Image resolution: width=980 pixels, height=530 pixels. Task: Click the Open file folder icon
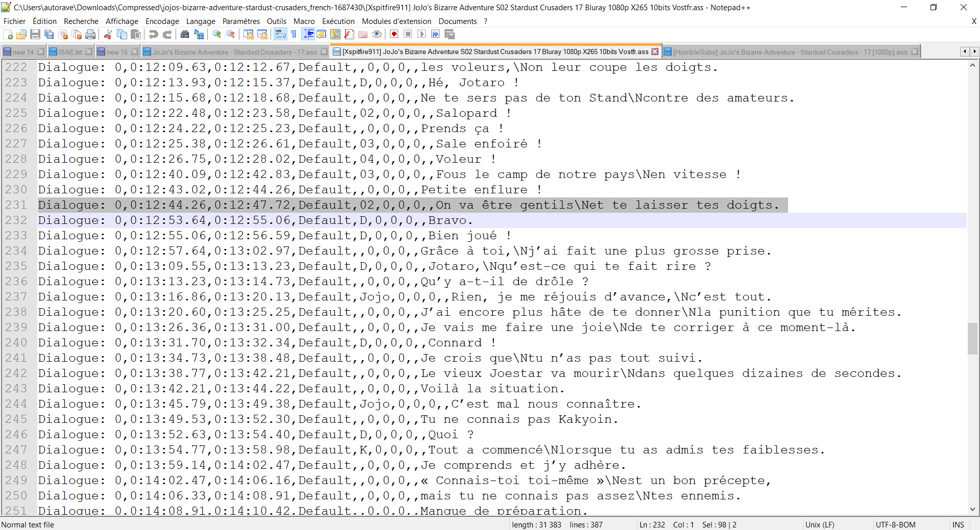click(21, 34)
